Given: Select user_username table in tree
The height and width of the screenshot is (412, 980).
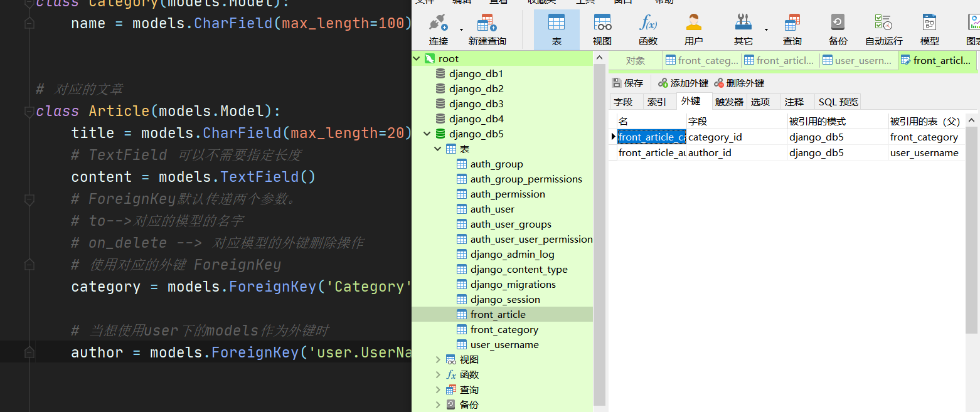Looking at the screenshot, I should coord(504,345).
